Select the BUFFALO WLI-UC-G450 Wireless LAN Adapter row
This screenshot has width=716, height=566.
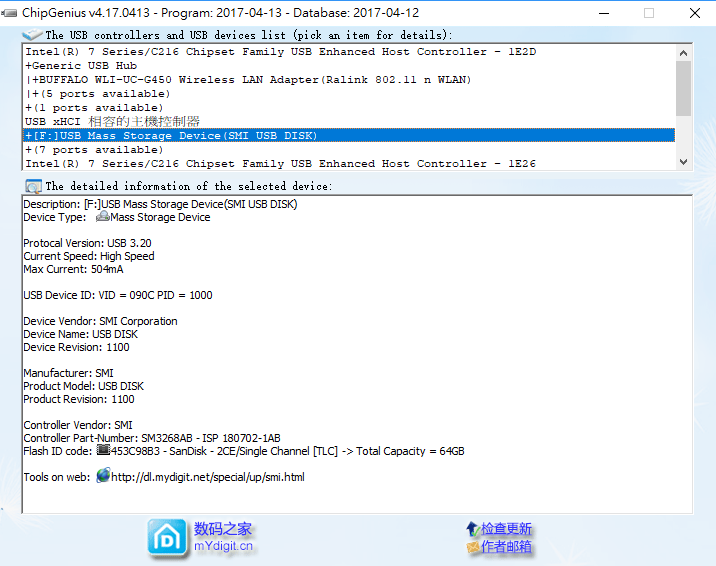click(x=349, y=80)
